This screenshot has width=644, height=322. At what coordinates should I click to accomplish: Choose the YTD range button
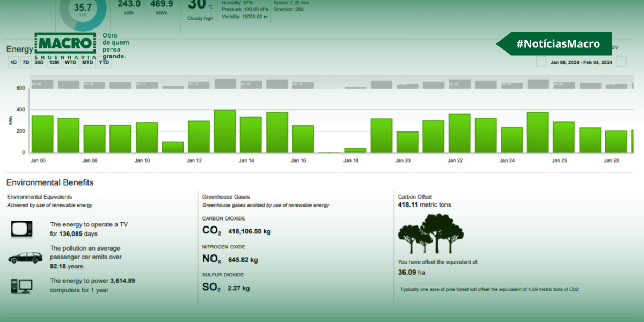point(104,63)
